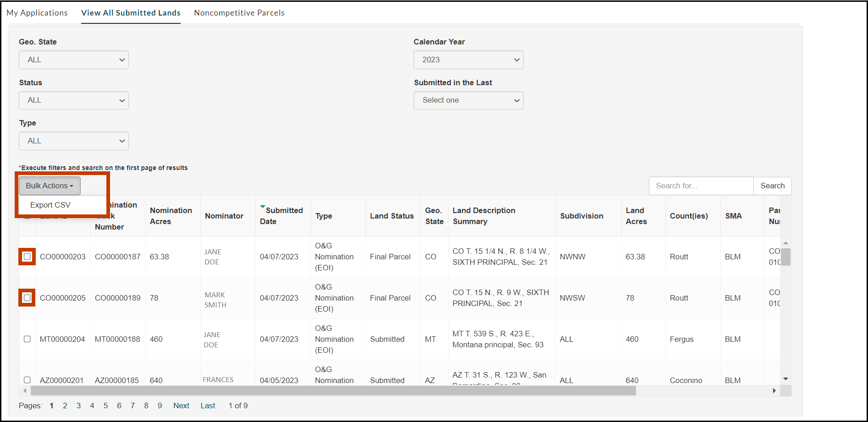Click the Bulk Actions button
Viewport: 868px width, 422px height.
(x=50, y=186)
